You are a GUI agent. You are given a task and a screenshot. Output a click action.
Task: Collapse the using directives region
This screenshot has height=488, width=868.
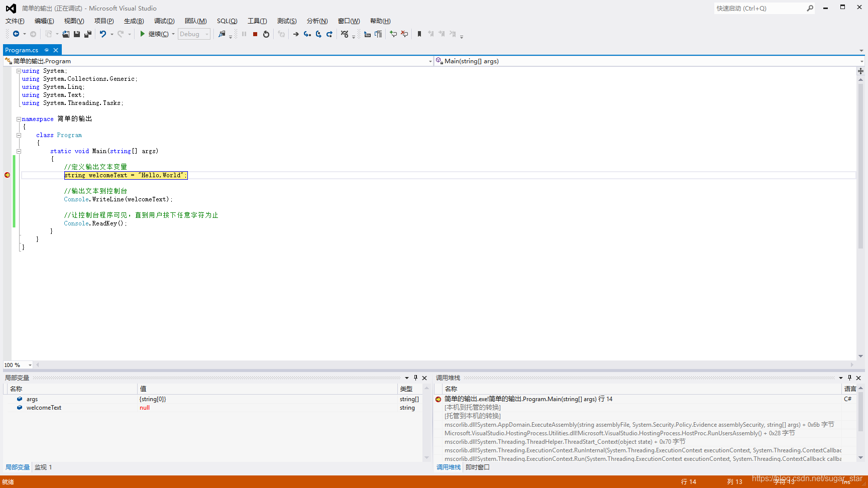pyautogui.click(x=19, y=71)
